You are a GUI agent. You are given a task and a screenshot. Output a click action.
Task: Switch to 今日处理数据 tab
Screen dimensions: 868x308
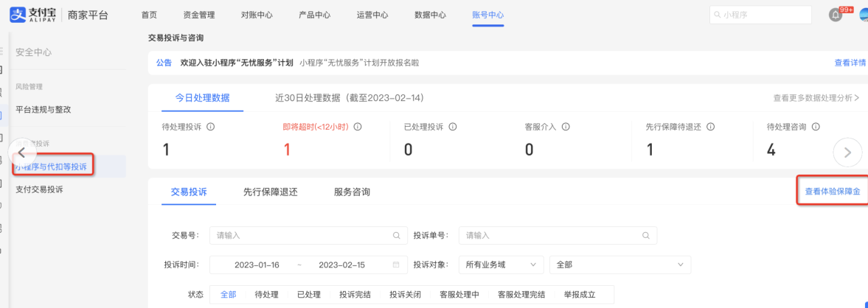point(203,98)
